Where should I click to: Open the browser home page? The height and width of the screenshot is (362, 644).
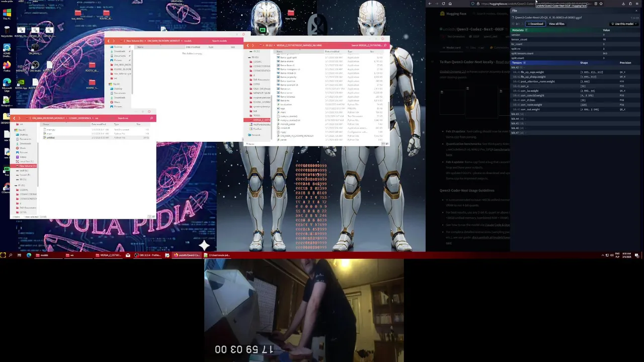click(x=450, y=4)
